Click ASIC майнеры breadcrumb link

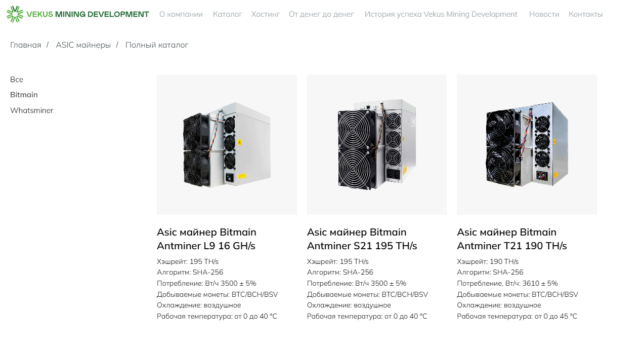coord(83,45)
